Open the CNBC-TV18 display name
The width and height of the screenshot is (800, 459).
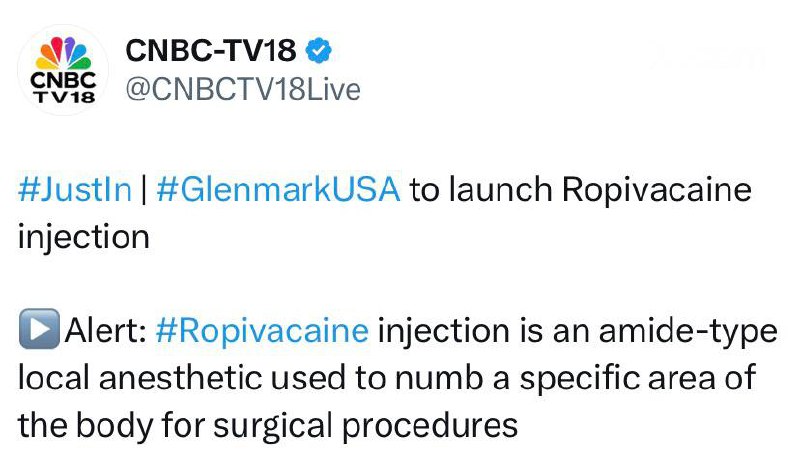point(210,51)
